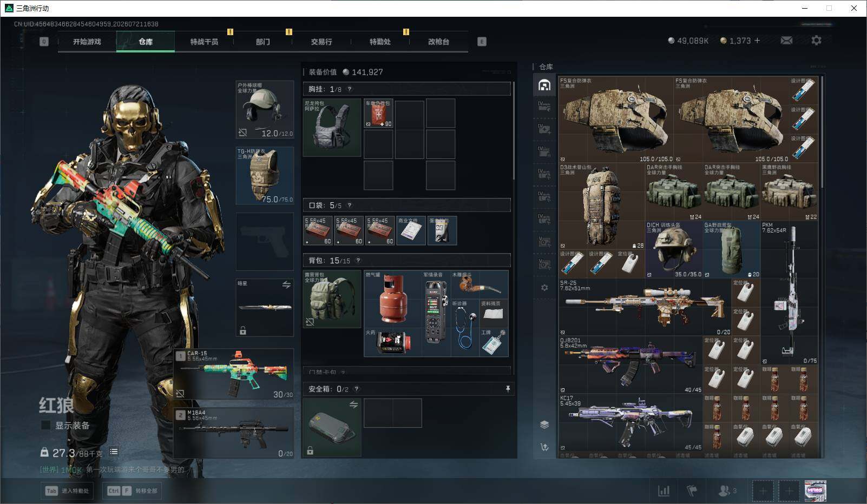This screenshot has width=867, height=504.
Task: Select the 资料残页 item
Action: 494,314
